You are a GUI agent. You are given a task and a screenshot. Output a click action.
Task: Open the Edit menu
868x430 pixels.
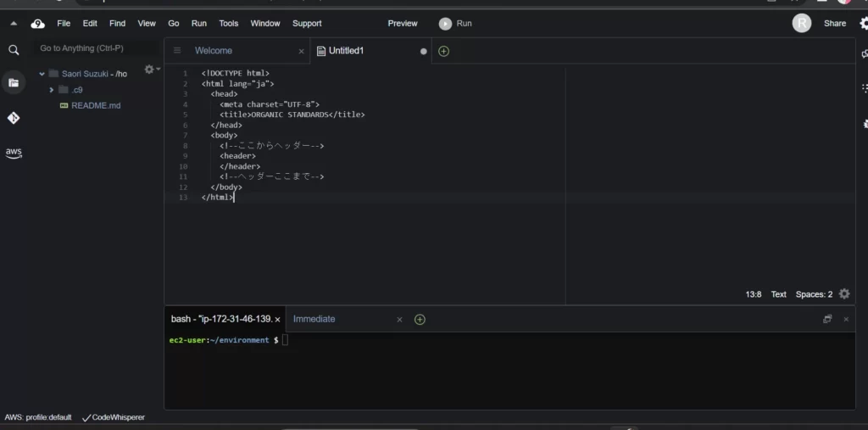pos(90,23)
